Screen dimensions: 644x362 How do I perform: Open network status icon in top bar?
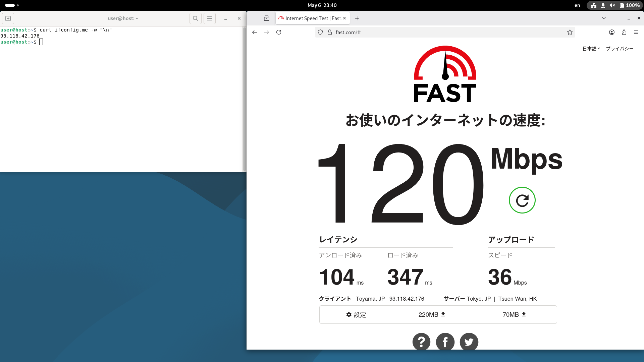click(x=594, y=5)
